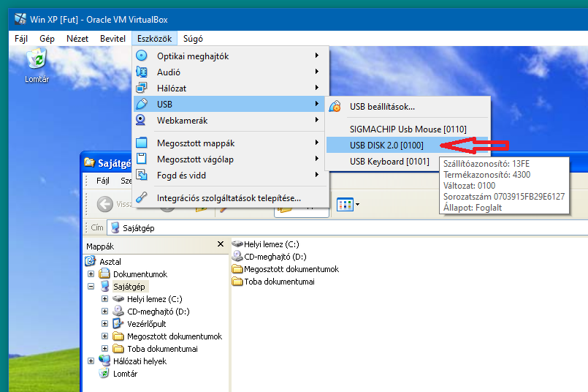Click the Vissza back button
The height and width of the screenshot is (392, 588).
pyautogui.click(x=105, y=204)
